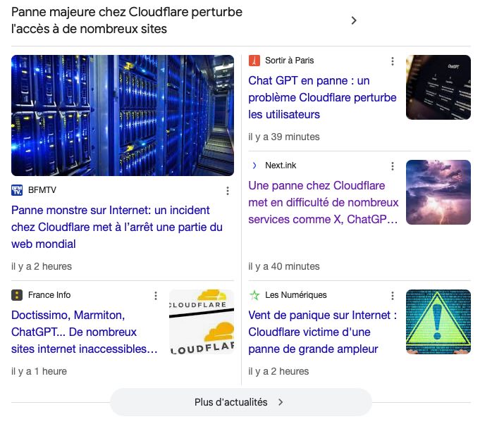Click the BFMTV source logo icon

17,190
